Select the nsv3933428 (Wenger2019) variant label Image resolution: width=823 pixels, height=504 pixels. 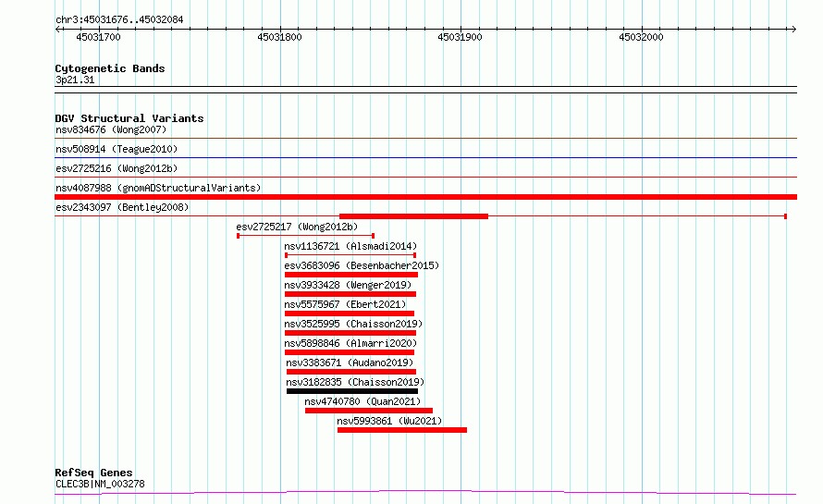pyautogui.click(x=348, y=285)
